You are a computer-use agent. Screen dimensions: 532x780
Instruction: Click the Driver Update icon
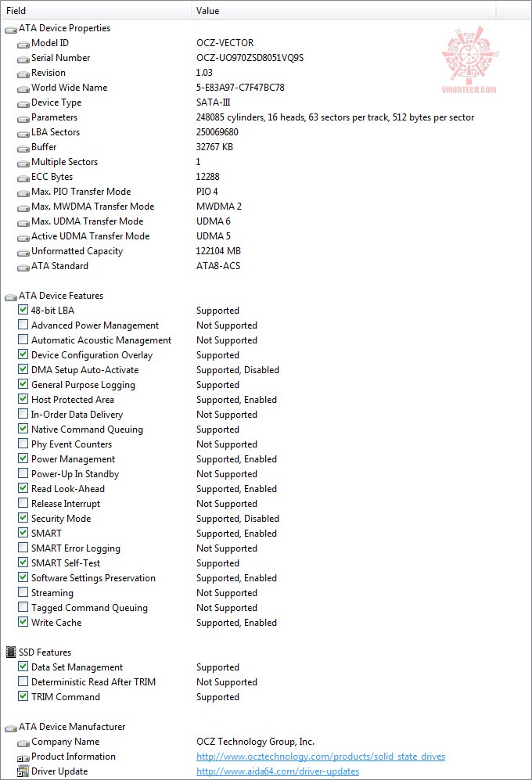point(23,771)
